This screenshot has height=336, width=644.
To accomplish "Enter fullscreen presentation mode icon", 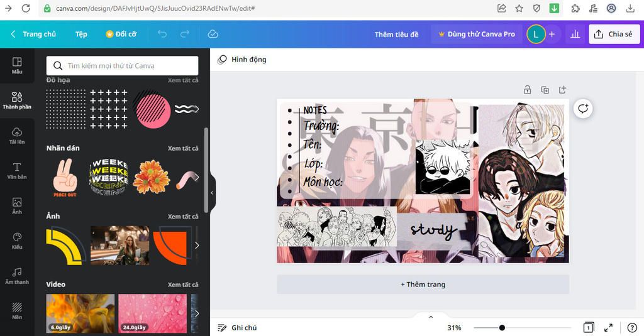I will tap(608, 327).
